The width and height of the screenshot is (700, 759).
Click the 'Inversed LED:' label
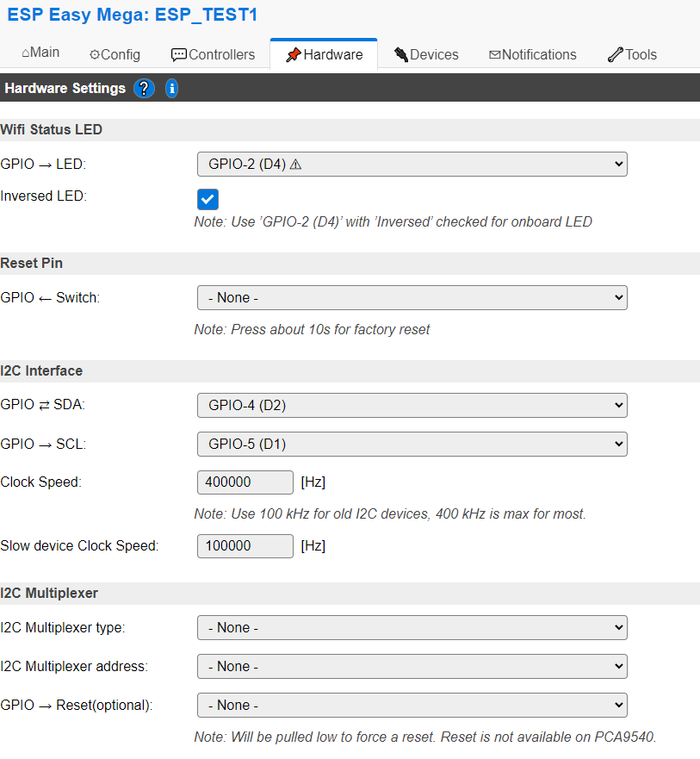coord(44,196)
